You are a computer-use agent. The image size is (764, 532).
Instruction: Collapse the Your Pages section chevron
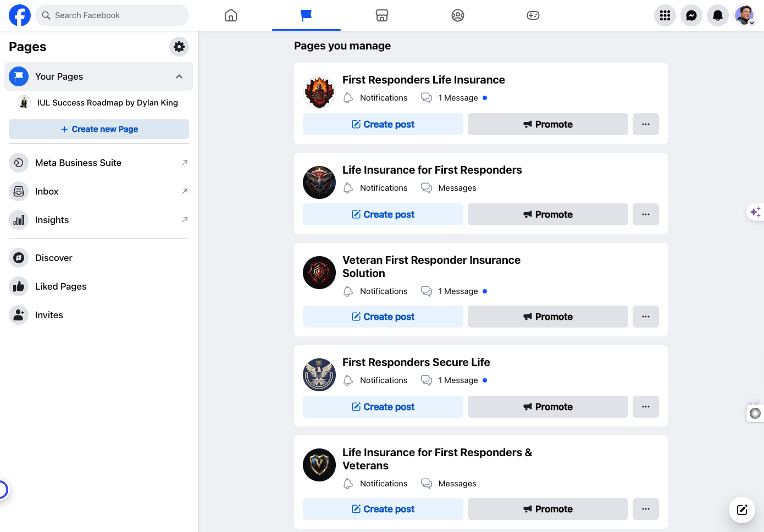(179, 76)
